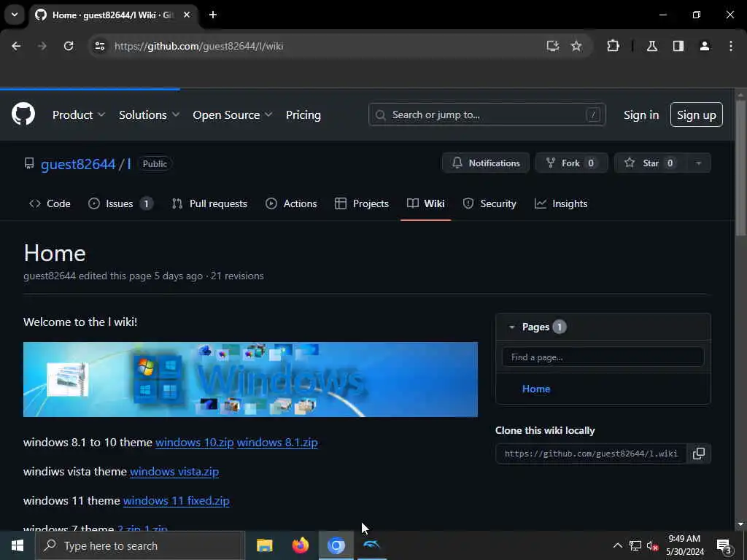
Task: Close the GitHub wiki browser tab
Action: pyautogui.click(x=187, y=15)
